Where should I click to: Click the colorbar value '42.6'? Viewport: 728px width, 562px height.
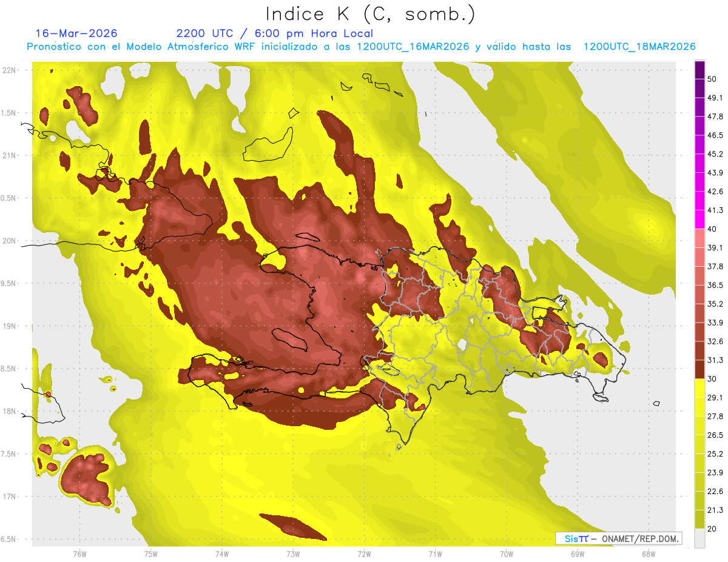[x=715, y=192]
